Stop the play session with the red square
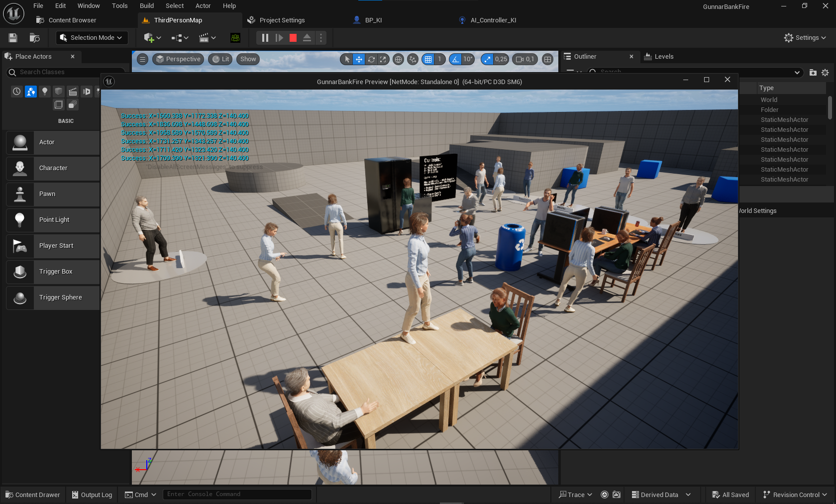This screenshot has width=836, height=504. point(293,38)
